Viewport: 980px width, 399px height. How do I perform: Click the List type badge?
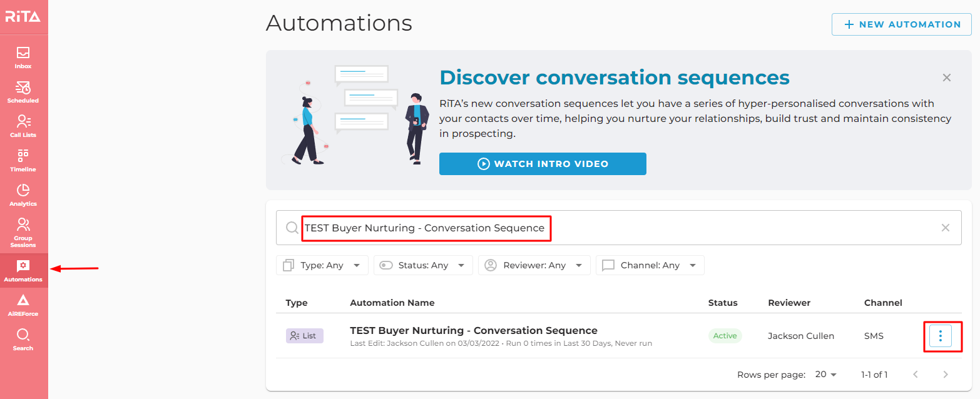tap(305, 336)
